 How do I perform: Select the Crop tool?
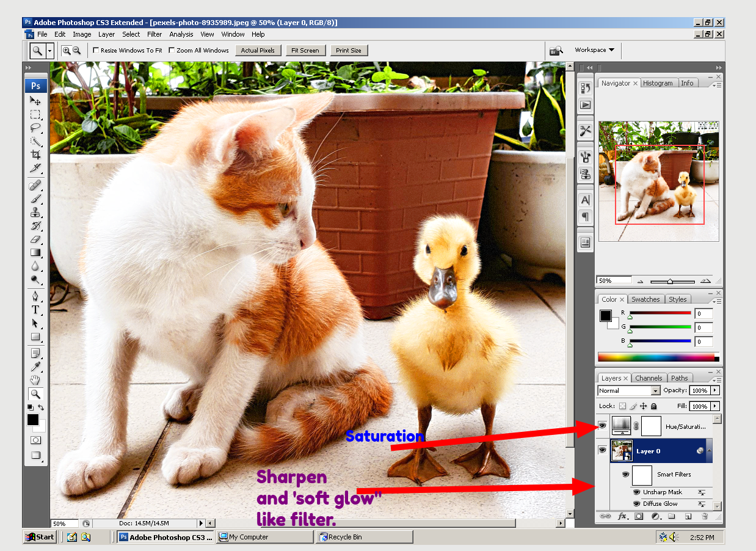tap(35, 155)
